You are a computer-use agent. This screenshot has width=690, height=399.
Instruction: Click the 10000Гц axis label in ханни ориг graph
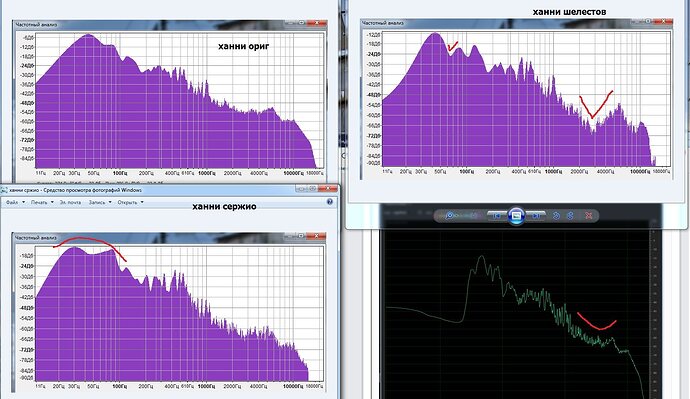(x=294, y=173)
